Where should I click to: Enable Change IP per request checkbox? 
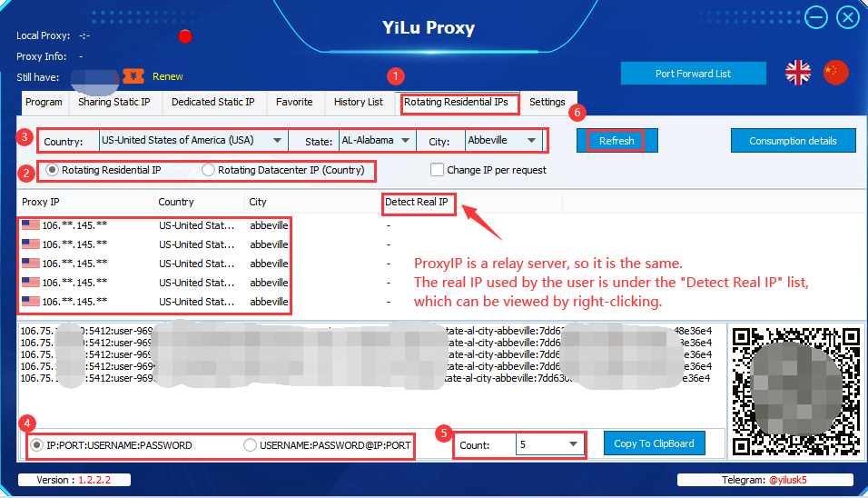(x=437, y=170)
